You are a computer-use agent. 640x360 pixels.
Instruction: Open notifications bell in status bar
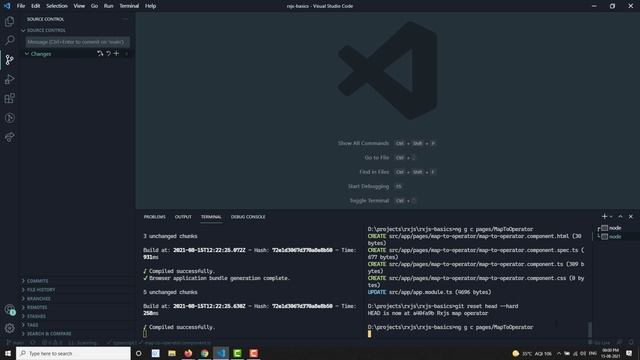coord(631,343)
